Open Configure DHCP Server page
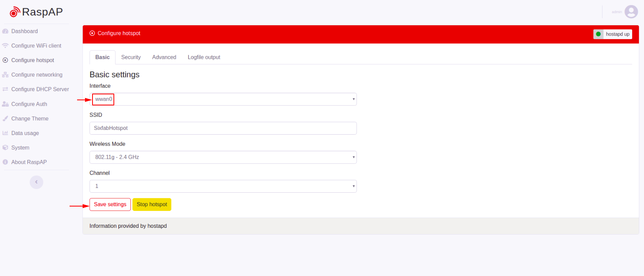 point(40,89)
